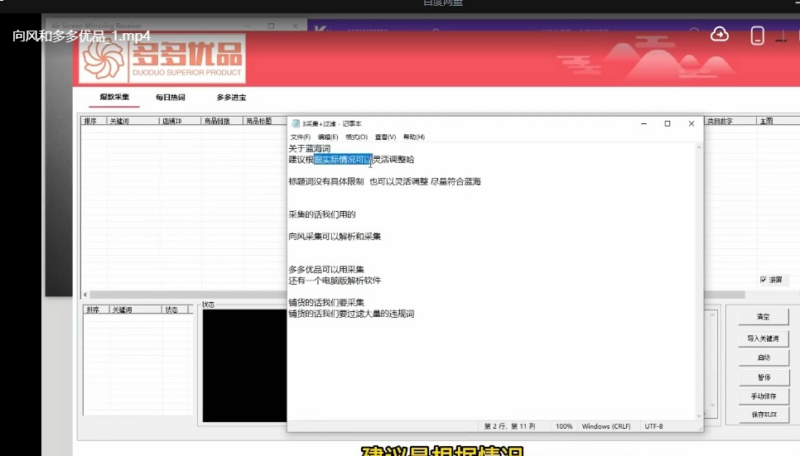Click the line 还有一个电脑版解析软件
The width and height of the screenshot is (800, 456).
[335, 281]
